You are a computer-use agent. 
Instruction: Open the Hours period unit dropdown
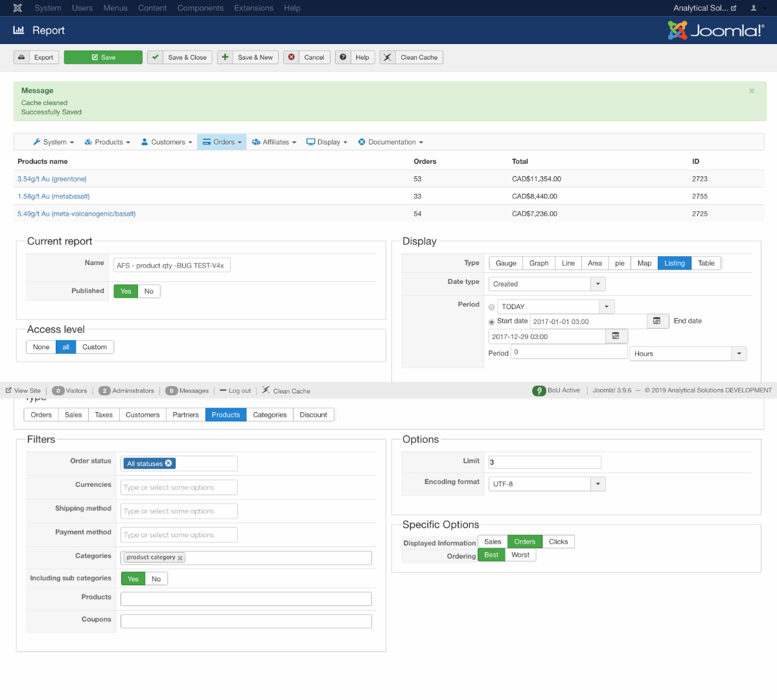click(x=739, y=354)
